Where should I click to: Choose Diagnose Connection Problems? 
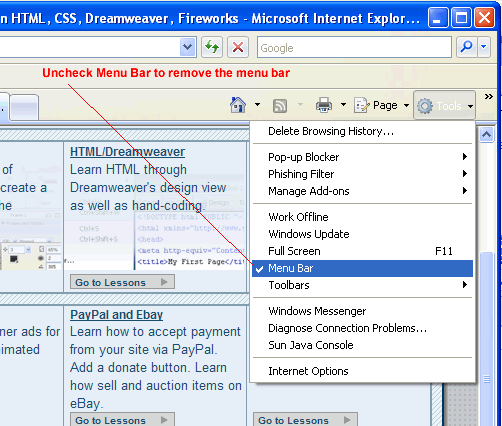click(x=363, y=328)
